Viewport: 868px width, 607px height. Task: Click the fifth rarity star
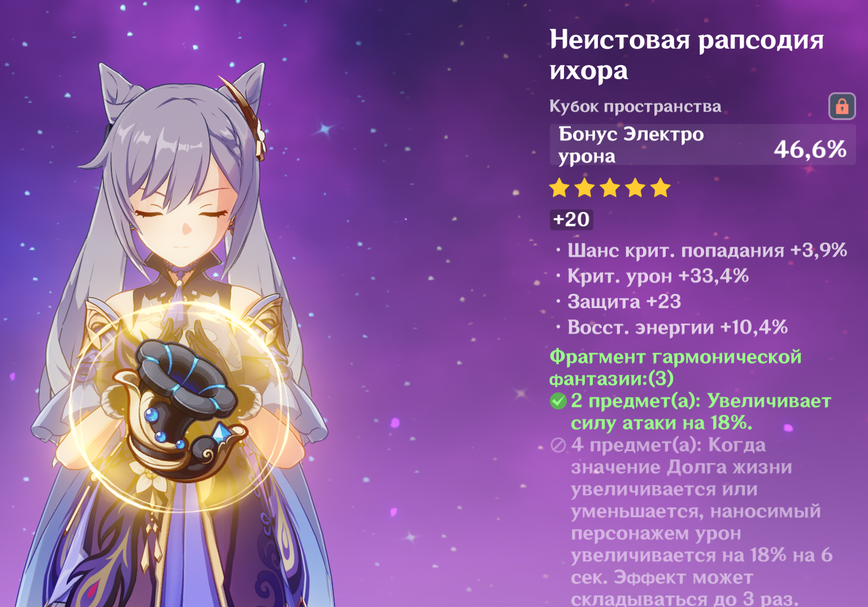coord(660,188)
